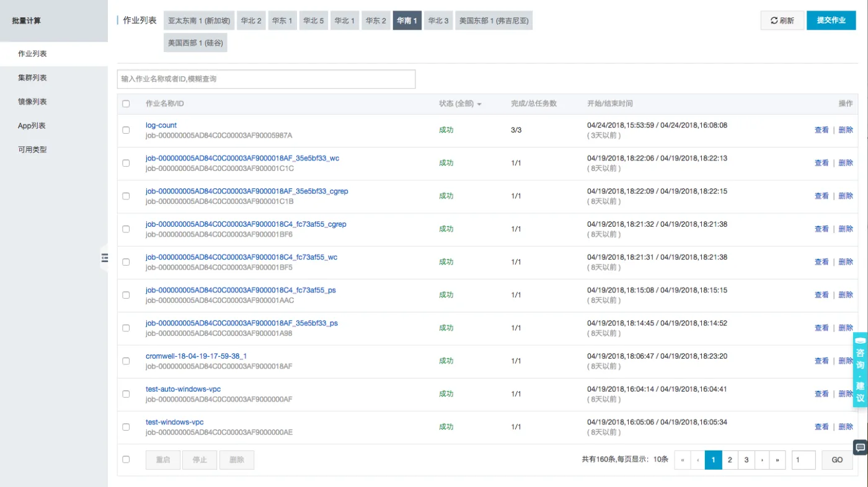
Task: Go to the first page with «
Action: click(x=683, y=460)
